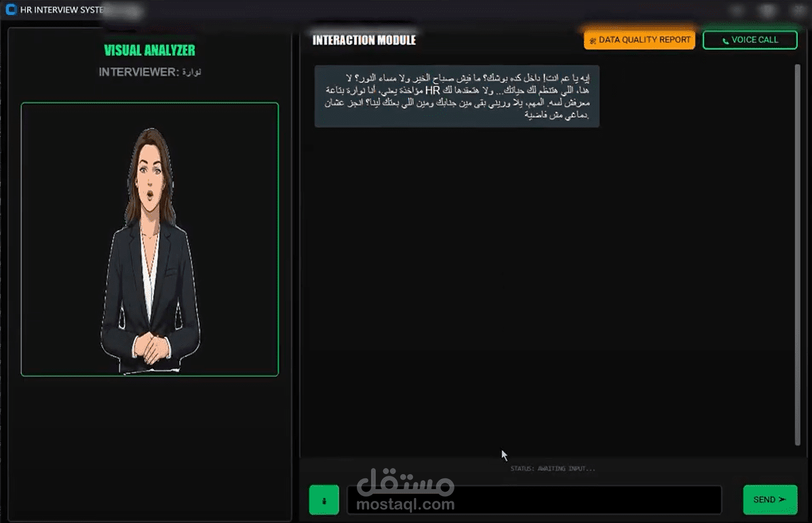Toggle the Data Quality Report panel open
Screen dimensions: 812x523
(x=638, y=39)
